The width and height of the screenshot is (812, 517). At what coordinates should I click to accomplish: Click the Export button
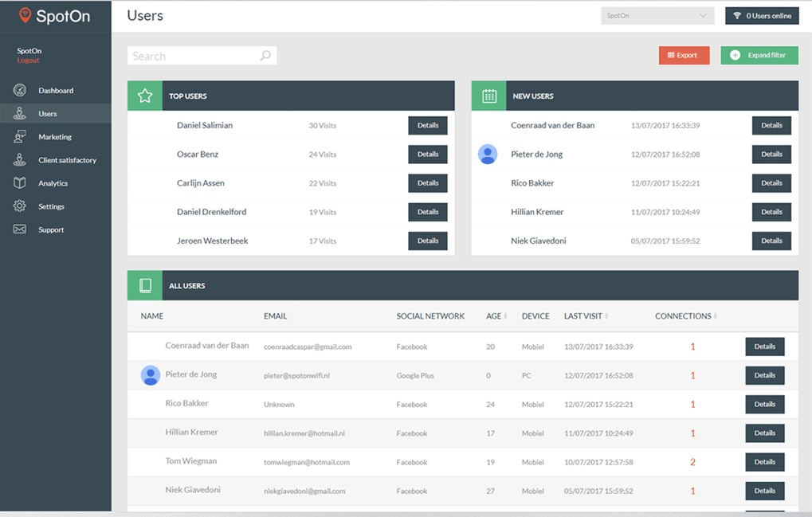(684, 55)
